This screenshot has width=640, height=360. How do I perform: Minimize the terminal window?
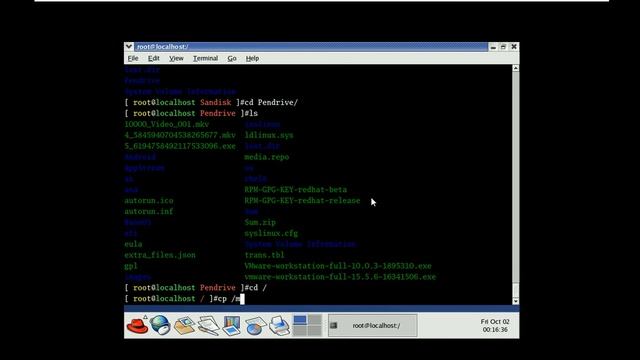tap(493, 47)
